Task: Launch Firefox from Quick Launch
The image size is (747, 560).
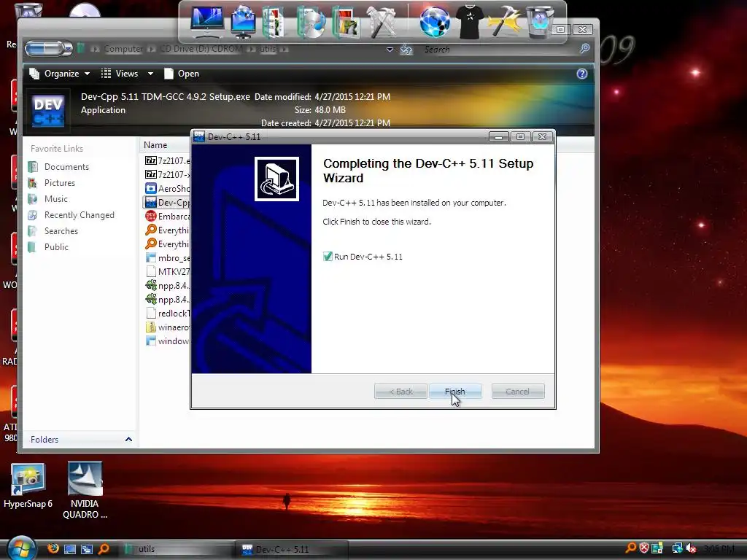Action: coord(53,548)
